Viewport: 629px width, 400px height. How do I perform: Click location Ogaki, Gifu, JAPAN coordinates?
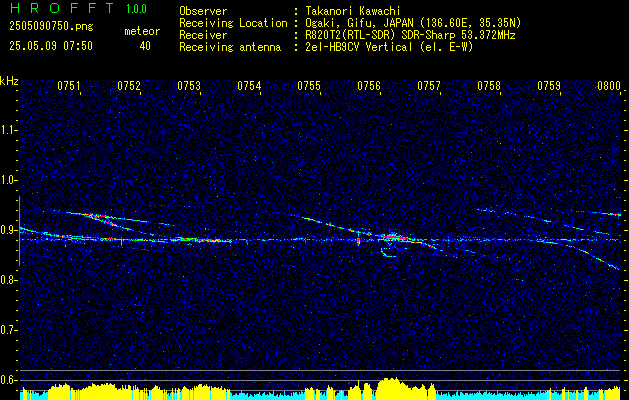click(413, 23)
